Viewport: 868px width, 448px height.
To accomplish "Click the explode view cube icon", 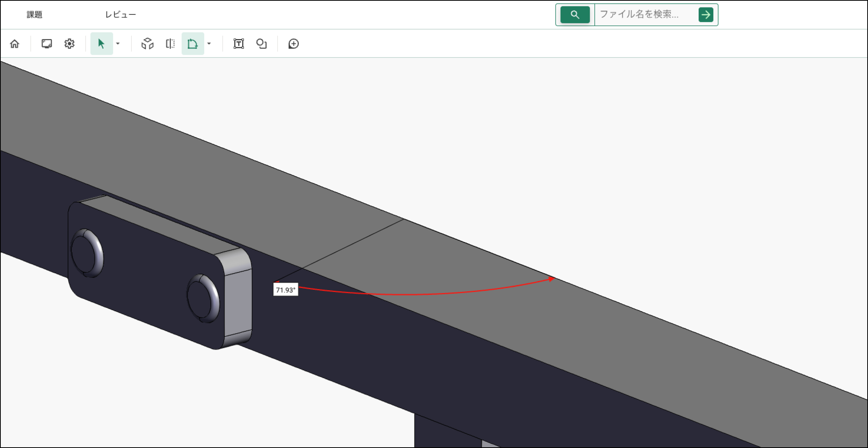I will click(148, 44).
